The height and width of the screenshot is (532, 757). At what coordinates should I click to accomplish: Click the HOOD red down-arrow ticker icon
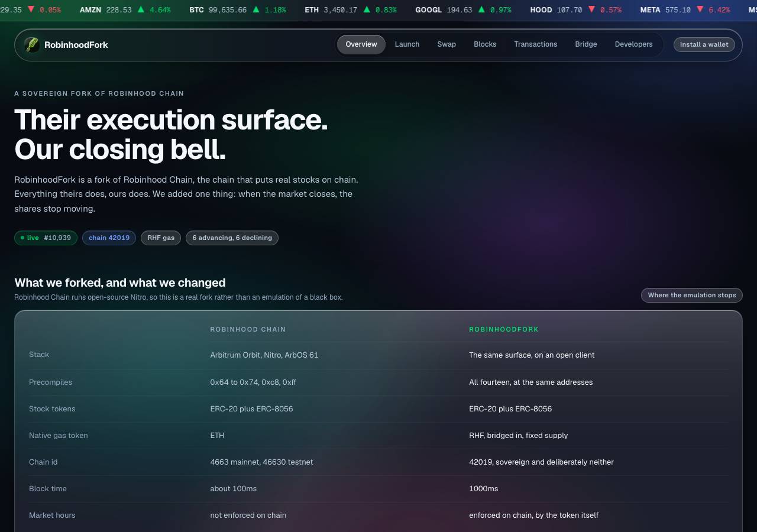coord(591,9)
